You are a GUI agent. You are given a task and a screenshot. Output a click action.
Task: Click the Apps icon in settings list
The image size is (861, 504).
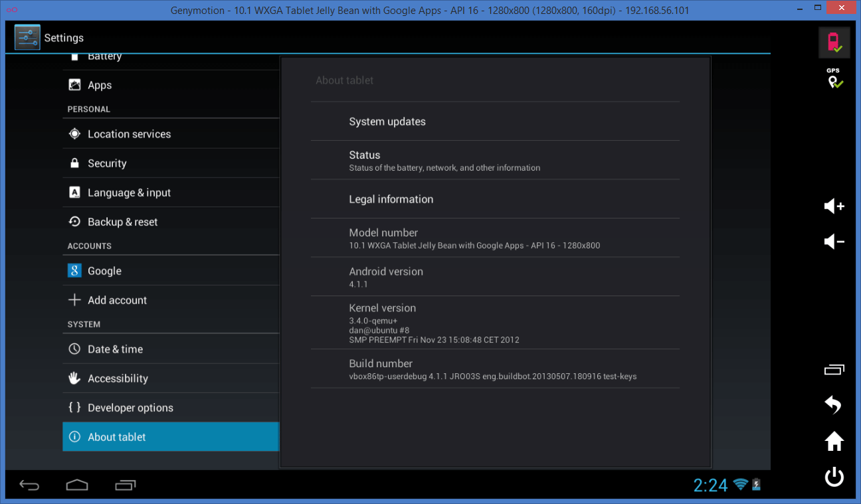75,85
